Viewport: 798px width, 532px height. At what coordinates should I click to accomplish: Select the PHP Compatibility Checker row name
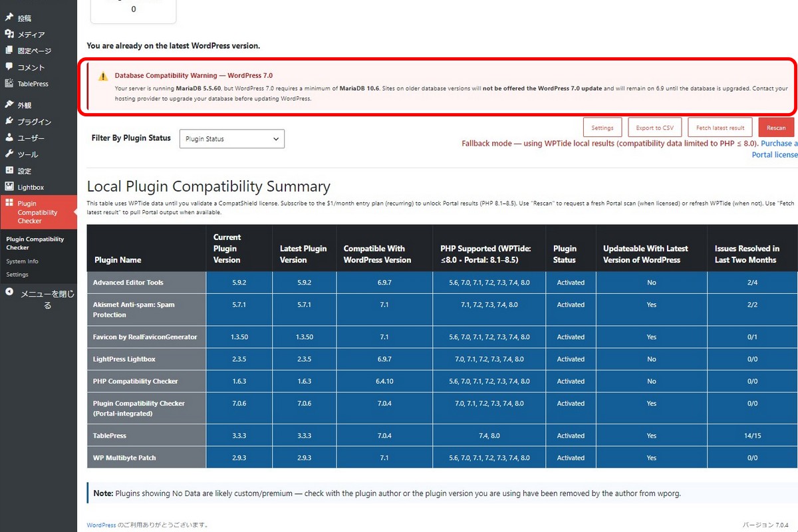[136, 381]
